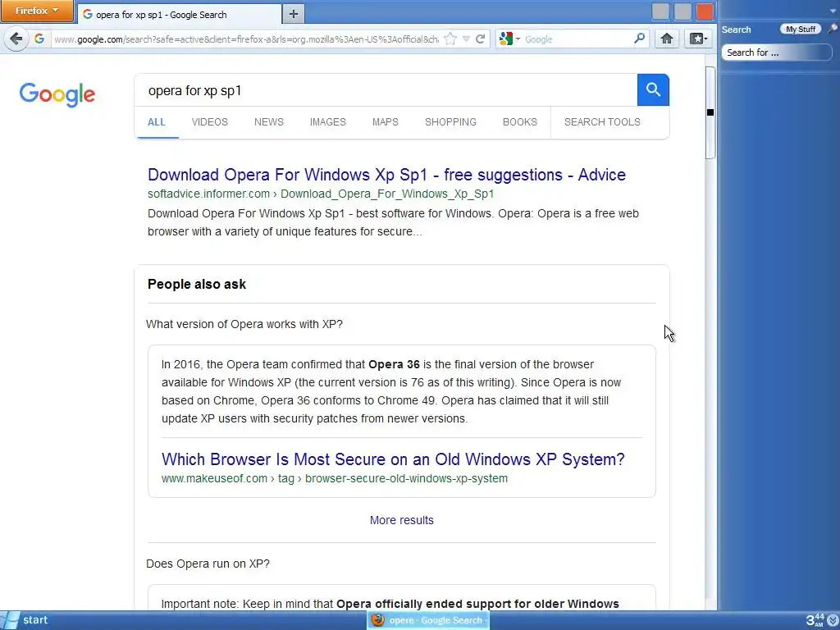The width and height of the screenshot is (840, 630).
Task: Collapse 'What version of Opera works with XP?'
Action: tap(244, 324)
